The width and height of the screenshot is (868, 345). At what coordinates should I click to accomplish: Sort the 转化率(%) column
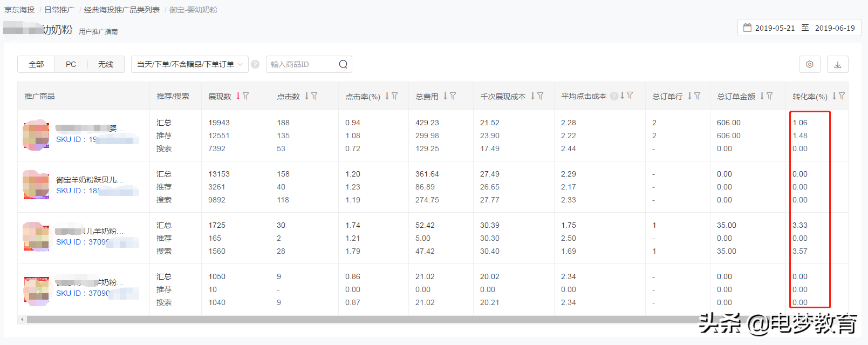(x=834, y=96)
